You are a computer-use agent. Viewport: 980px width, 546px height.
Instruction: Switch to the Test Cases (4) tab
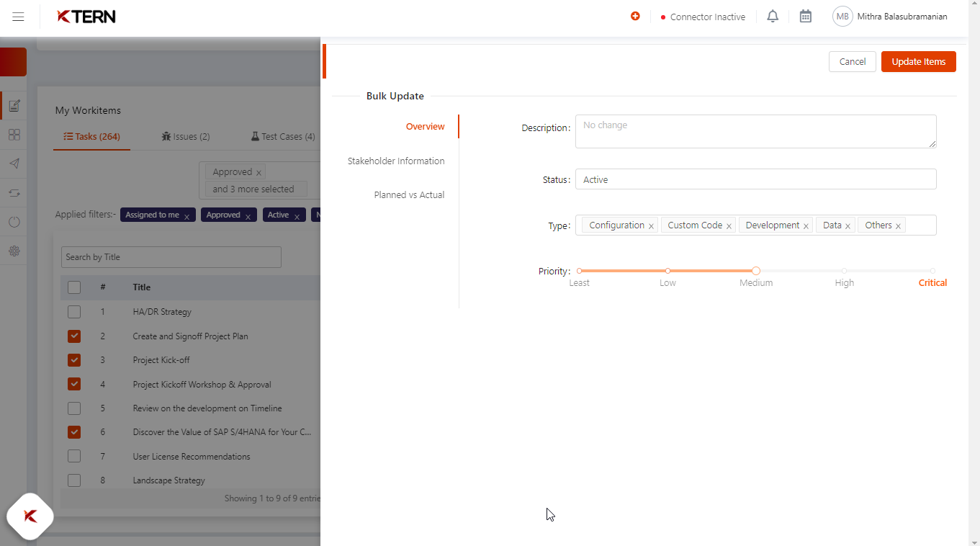[283, 136]
